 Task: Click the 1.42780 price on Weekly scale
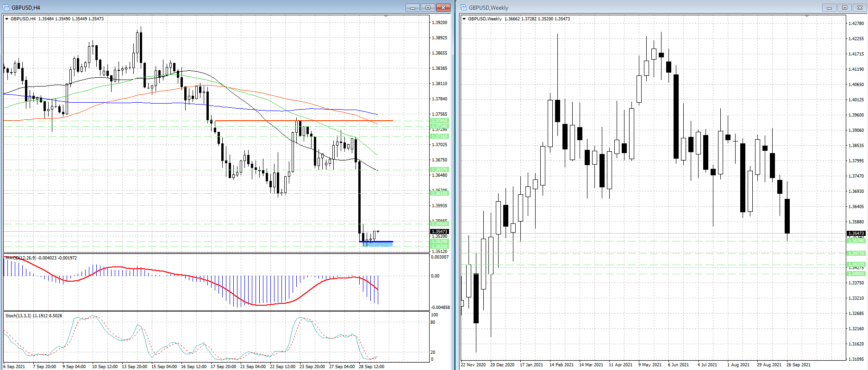pos(856,23)
